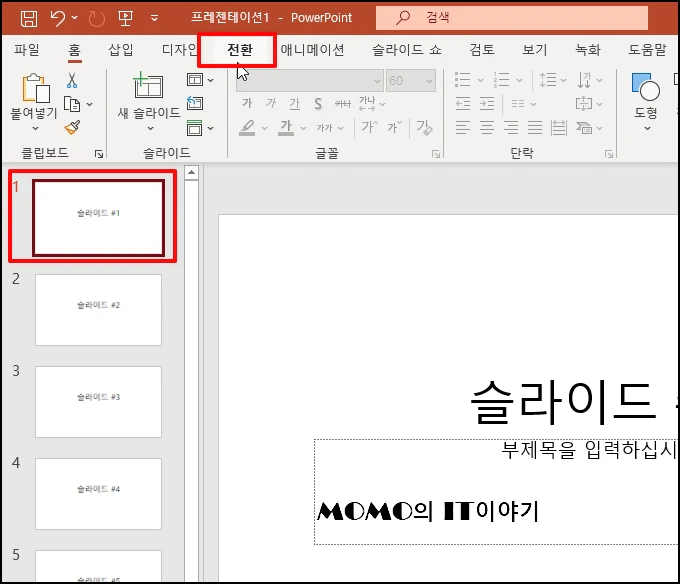Click the text highlight color pen
The height and width of the screenshot is (584, 680).
pos(247,127)
